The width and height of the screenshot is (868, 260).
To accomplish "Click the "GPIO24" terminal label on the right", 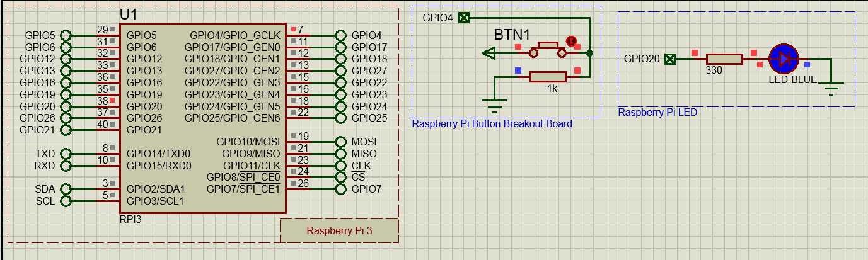I will click(x=369, y=106).
